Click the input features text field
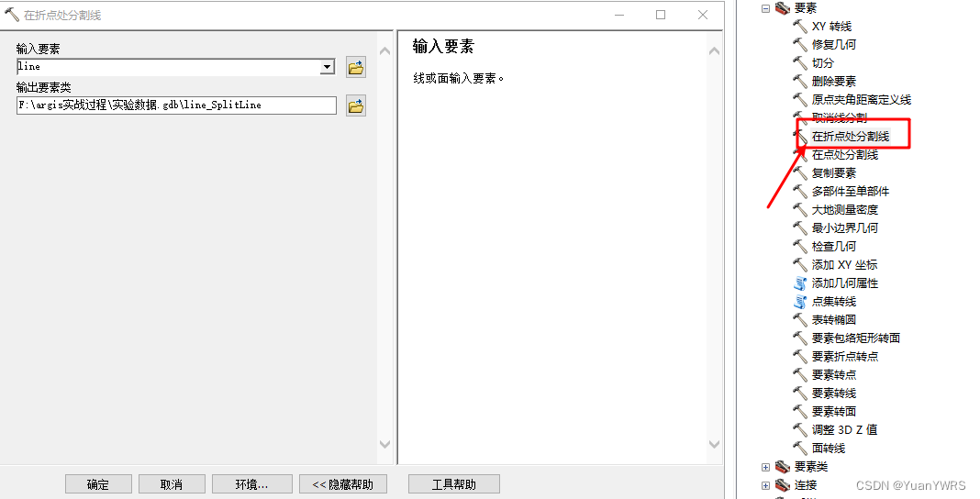 168,67
